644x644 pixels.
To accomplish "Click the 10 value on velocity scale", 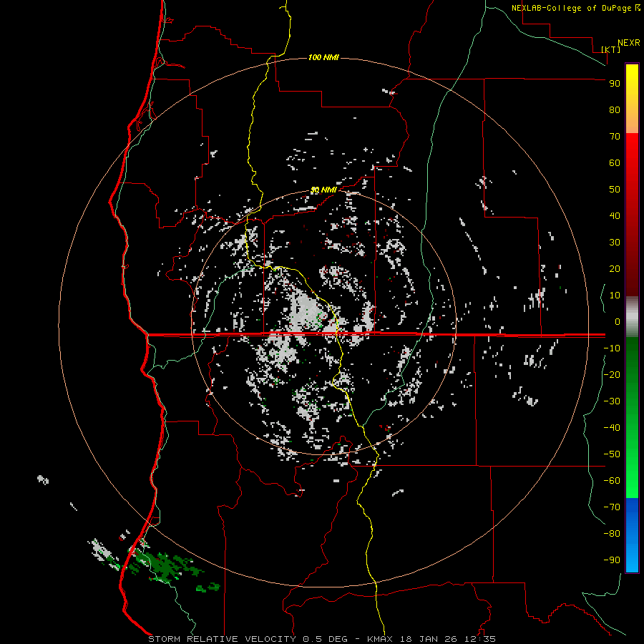I will coord(615,296).
